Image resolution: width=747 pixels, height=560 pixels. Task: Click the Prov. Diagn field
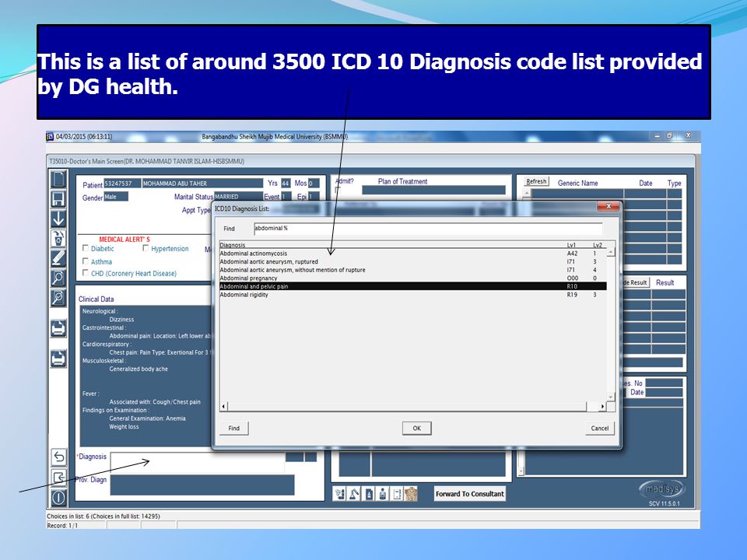[202, 485]
